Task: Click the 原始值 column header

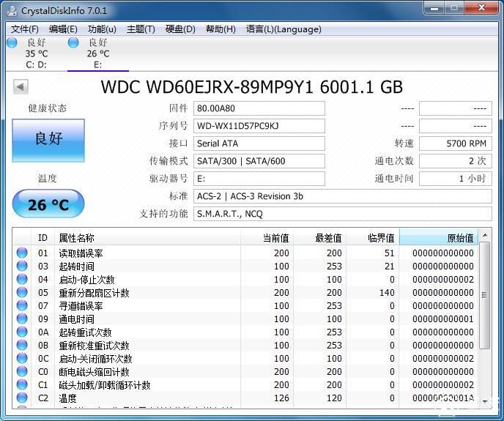Action: pyautogui.click(x=439, y=237)
